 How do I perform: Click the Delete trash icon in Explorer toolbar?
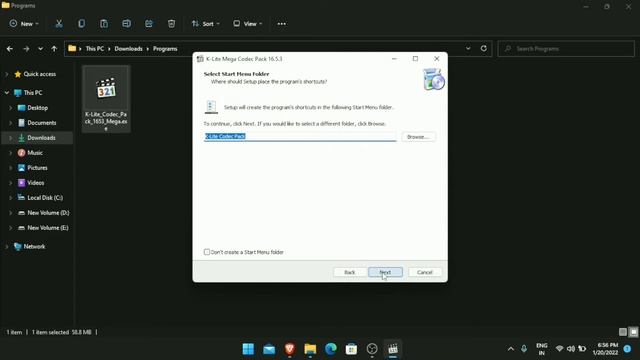point(171,24)
